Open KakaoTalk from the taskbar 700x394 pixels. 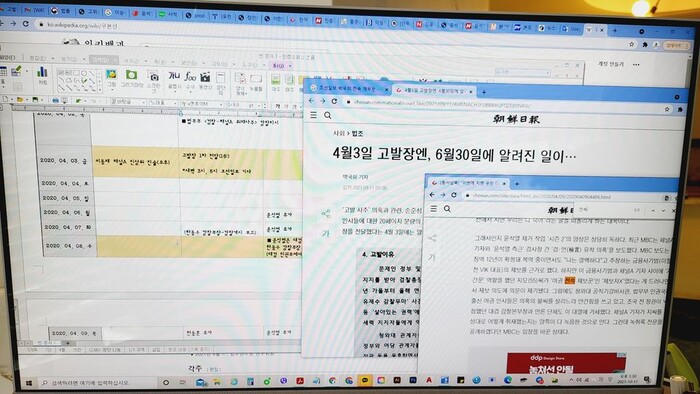click(x=365, y=381)
